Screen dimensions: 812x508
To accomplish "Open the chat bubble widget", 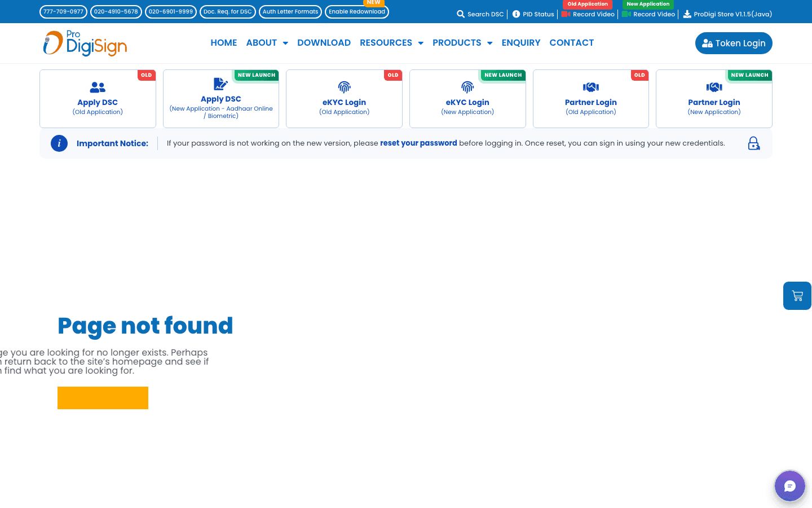I will tap(789, 486).
